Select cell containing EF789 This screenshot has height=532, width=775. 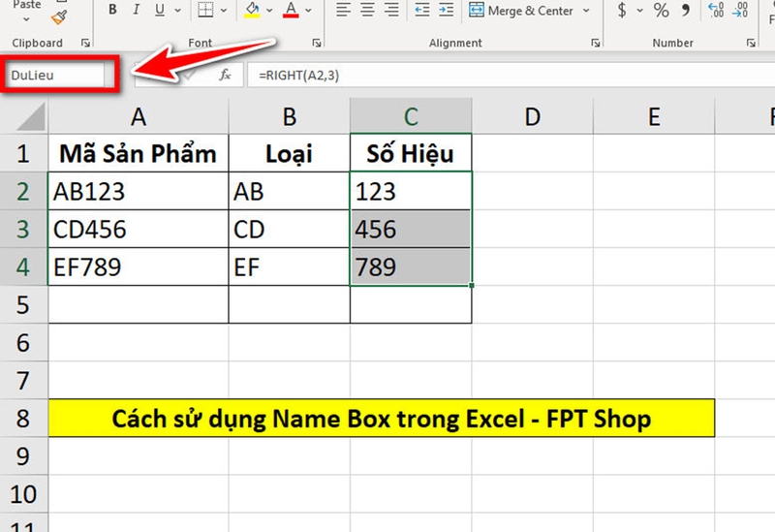click(x=139, y=267)
